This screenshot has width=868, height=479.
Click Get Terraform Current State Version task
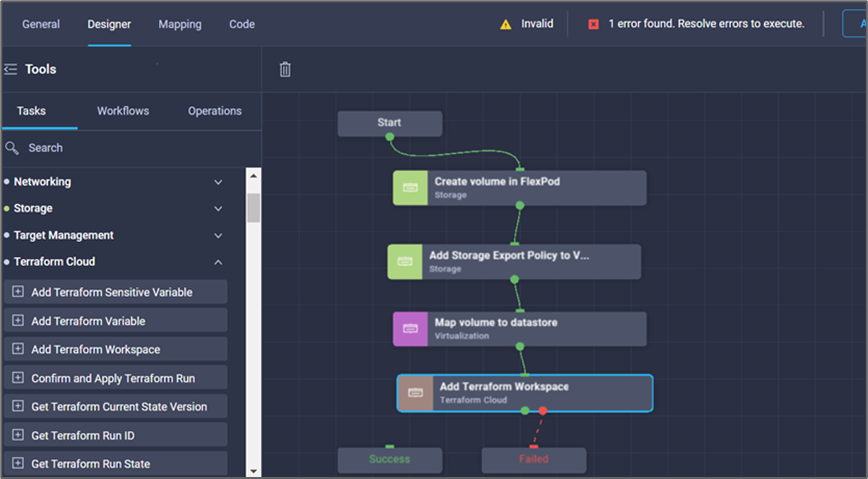[x=116, y=406]
